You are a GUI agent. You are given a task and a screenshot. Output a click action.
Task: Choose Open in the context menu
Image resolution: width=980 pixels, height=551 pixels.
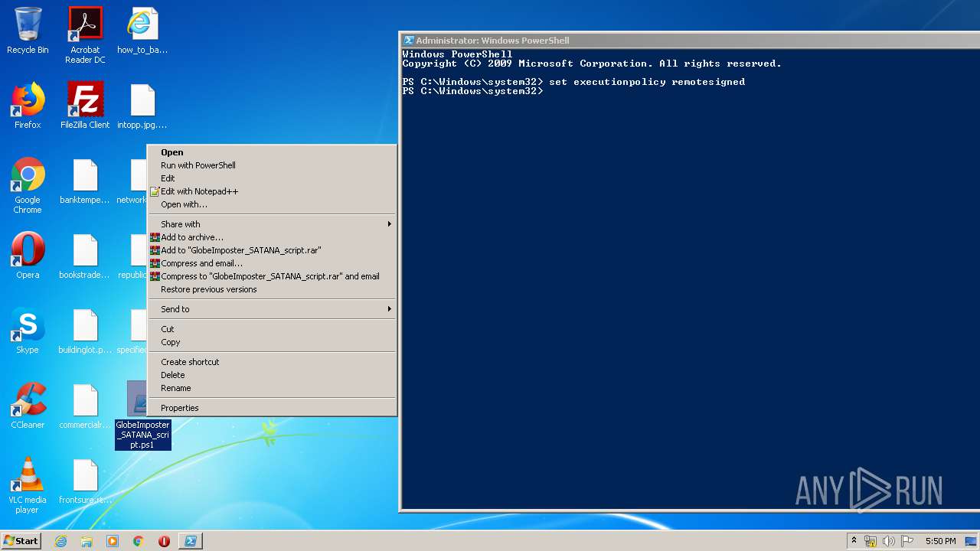[272, 152]
